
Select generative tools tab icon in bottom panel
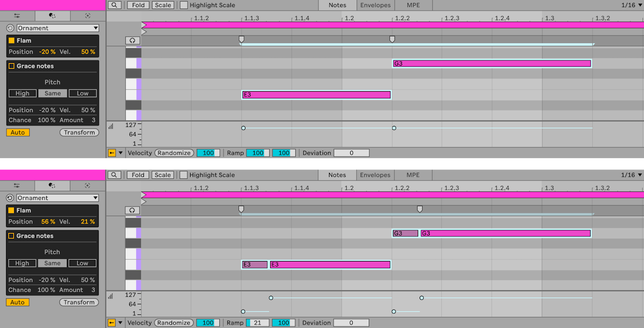(x=88, y=185)
